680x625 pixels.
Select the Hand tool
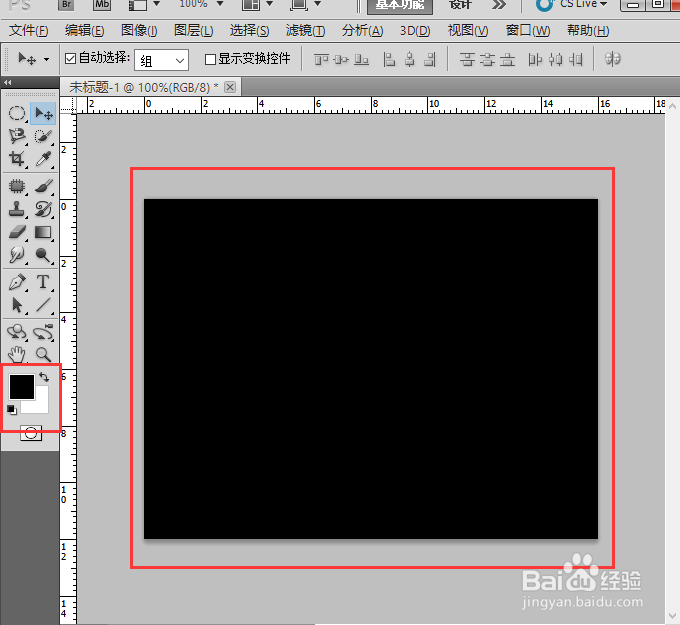(17, 355)
